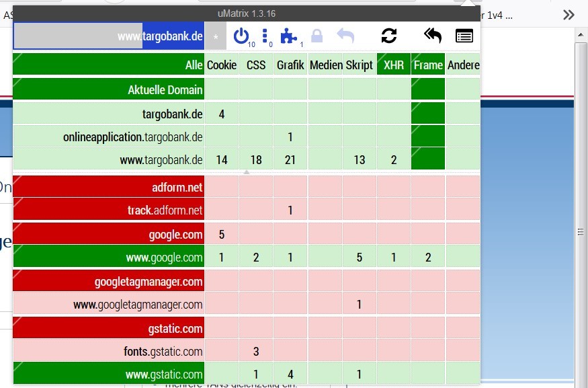The image size is (588, 388).
Task: Toggle the googletagmanager.com blocked domain
Action: (x=109, y=281)
